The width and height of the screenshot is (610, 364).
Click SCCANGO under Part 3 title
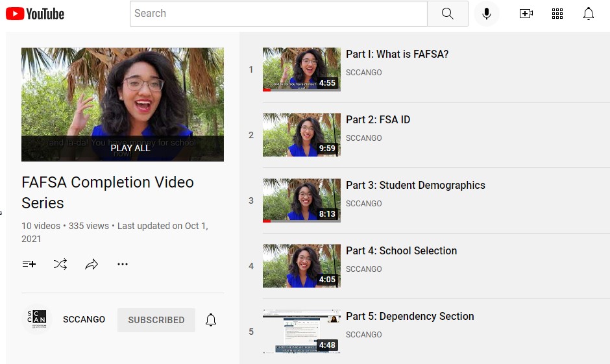pos(364,203)
